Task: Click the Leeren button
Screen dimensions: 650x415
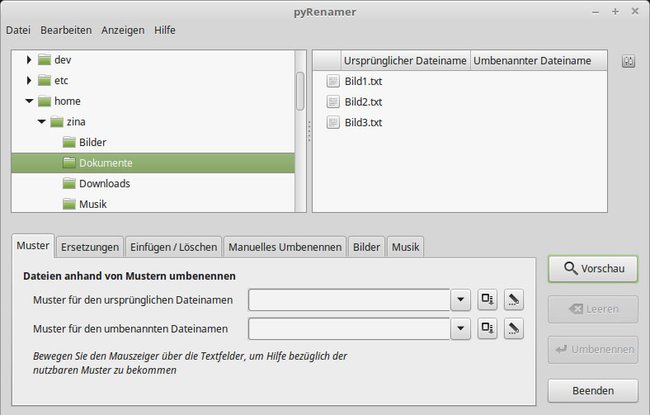Action: click(593, 309)
